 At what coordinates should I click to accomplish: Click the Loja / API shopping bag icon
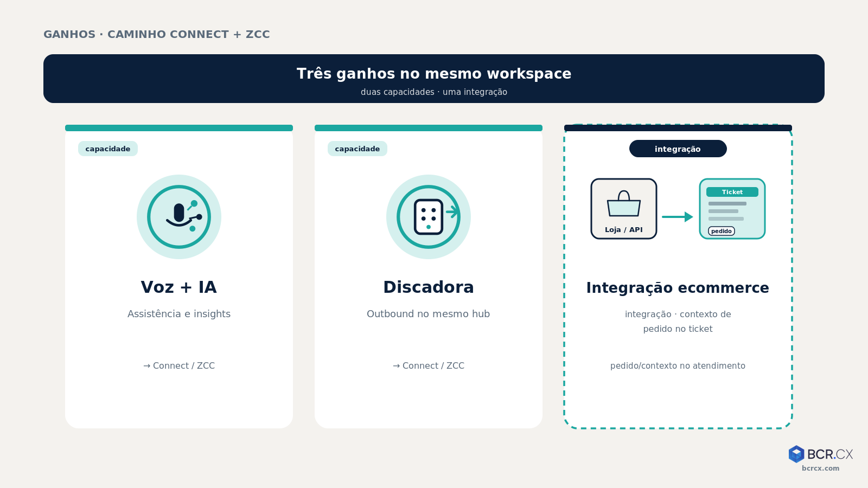click(624, 204)
